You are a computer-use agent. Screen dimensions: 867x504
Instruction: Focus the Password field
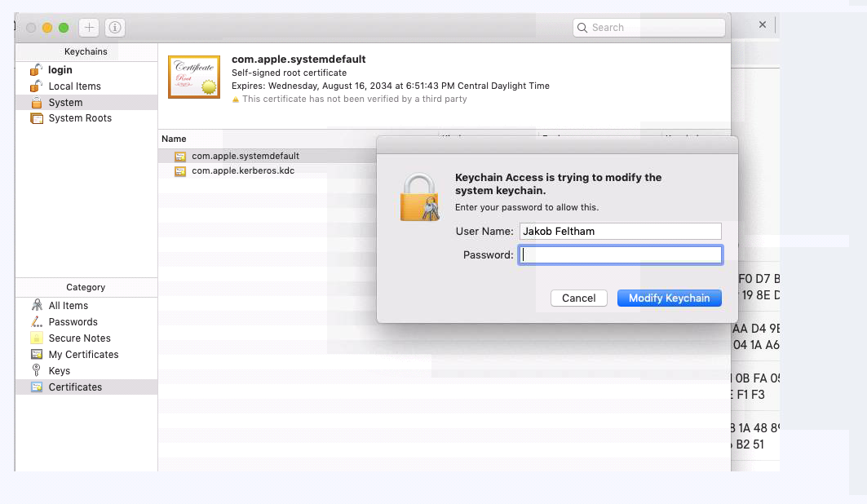[620, 255]
